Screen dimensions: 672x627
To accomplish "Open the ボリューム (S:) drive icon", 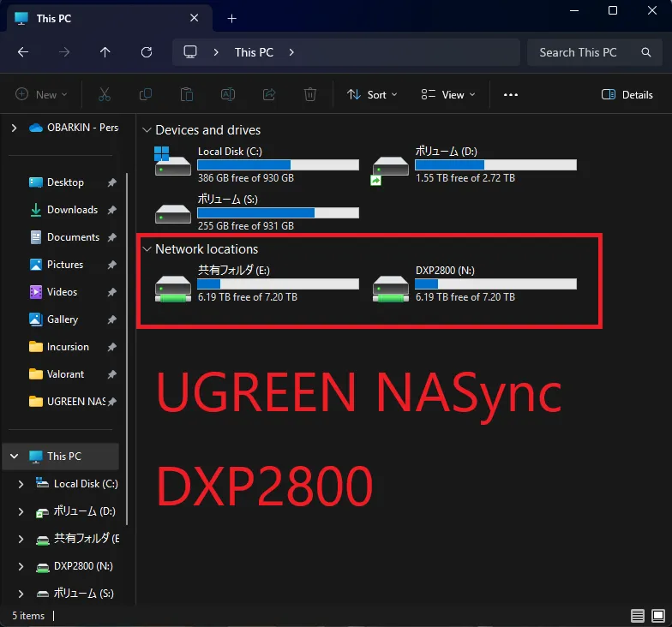I will click(x=173, y=214).
